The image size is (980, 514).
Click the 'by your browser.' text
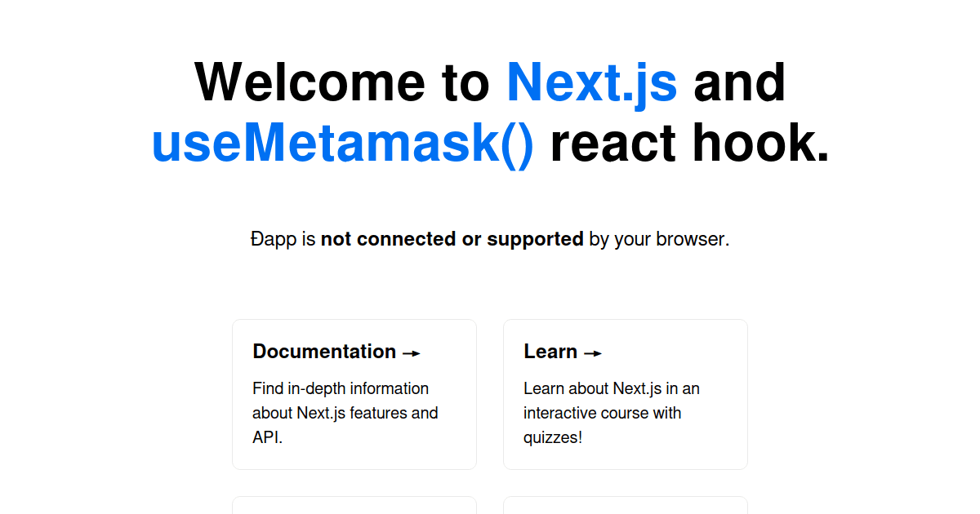(x=659, y=239)
